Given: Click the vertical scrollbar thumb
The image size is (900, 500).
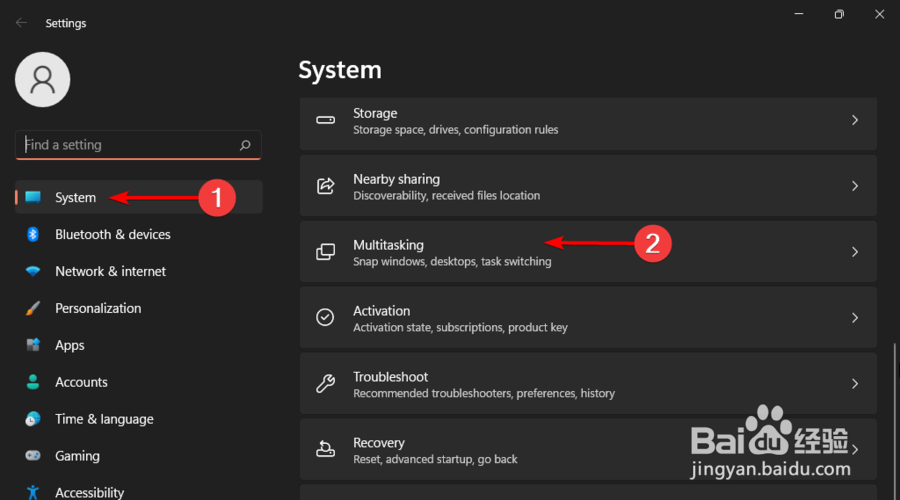Looking at the screenshot, I should point(895,420).
